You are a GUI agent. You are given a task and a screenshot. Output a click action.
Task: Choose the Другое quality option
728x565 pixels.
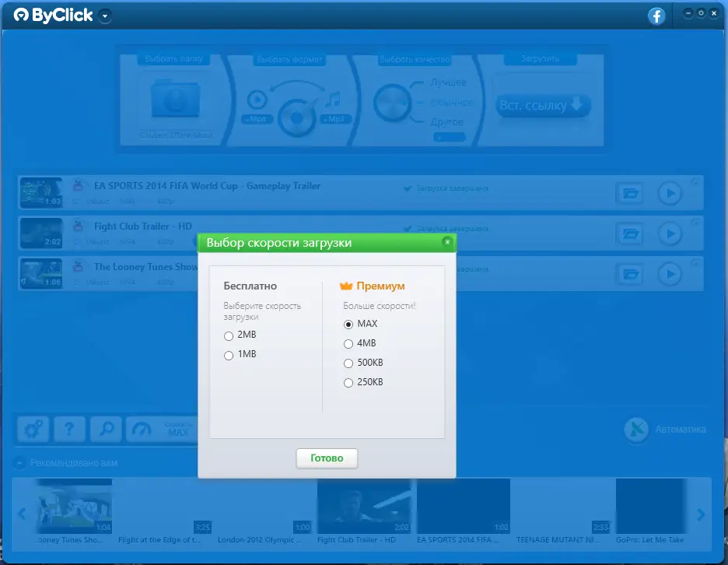[x=447, y=121]
